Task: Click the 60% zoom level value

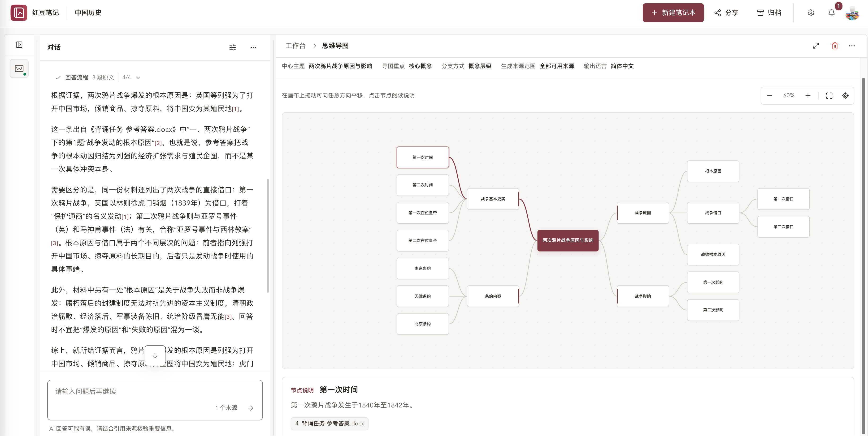Action: click(x=789, y=96)
